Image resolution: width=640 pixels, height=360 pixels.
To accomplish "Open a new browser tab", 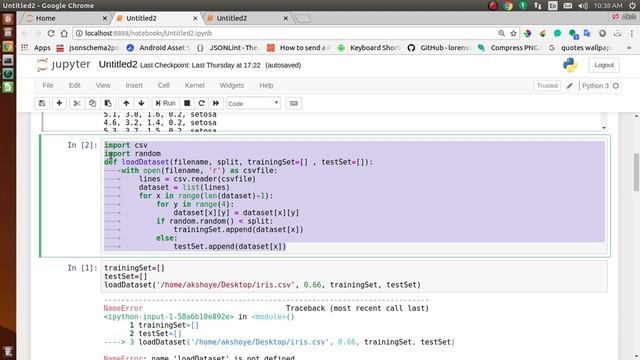I will pyautogui.click(x=303, y=18).
